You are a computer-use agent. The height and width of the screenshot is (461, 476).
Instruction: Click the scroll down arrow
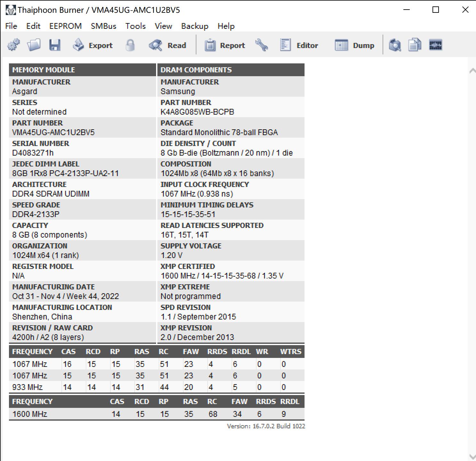tap(472, 457)
